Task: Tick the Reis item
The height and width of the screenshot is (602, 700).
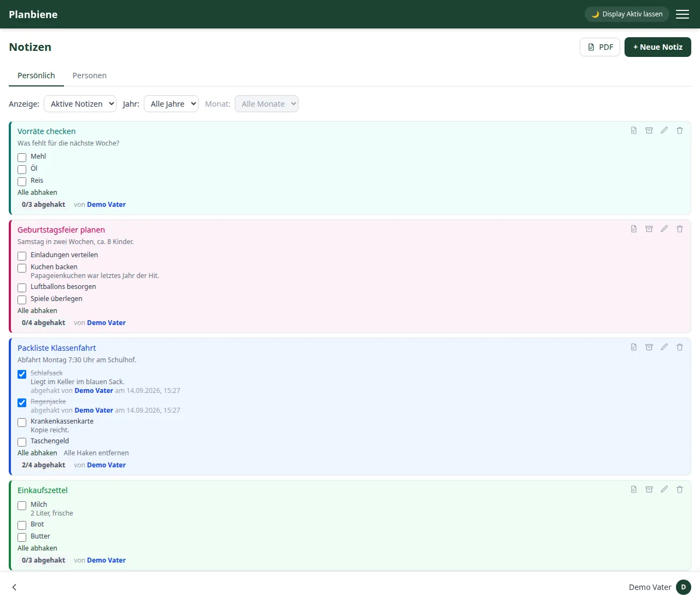Action: [22, 182]
